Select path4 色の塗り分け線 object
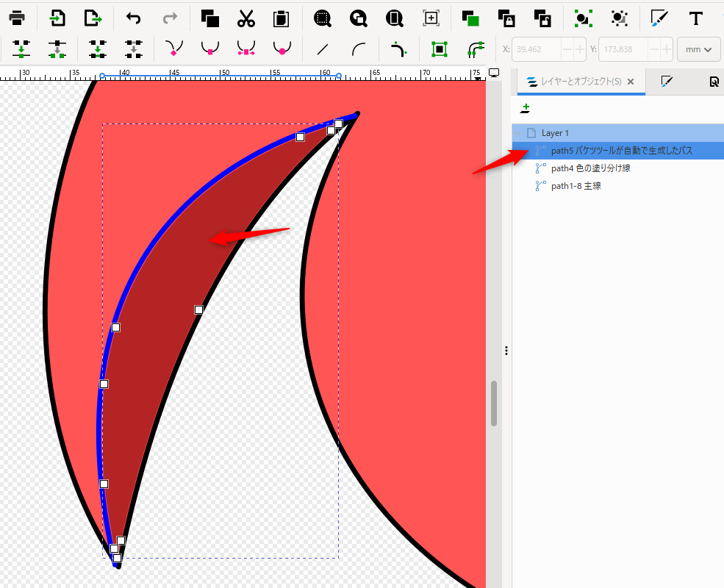Viewport: 724px width, 588px height. point(618,168)
